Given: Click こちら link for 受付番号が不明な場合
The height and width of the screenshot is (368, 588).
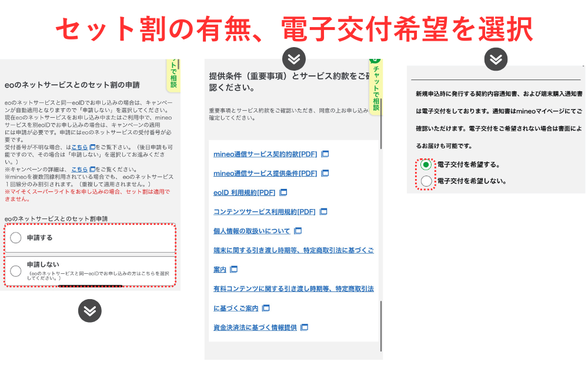Looking at the screenshot, I should tap(79, 147).
